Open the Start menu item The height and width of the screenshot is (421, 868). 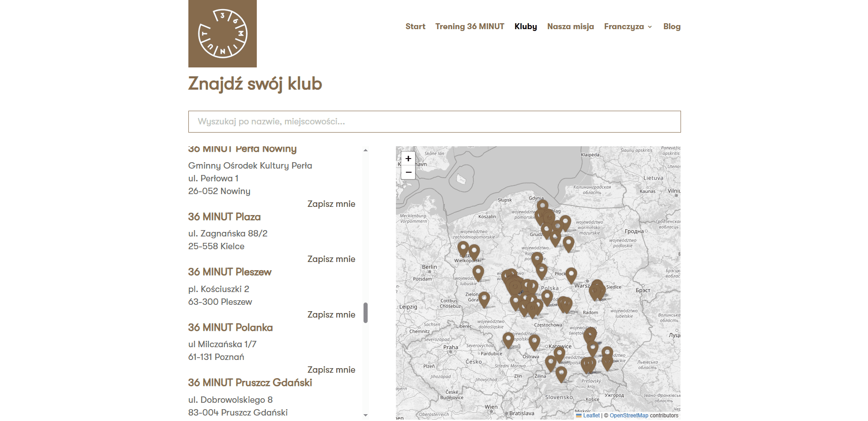tap(415, 26)
